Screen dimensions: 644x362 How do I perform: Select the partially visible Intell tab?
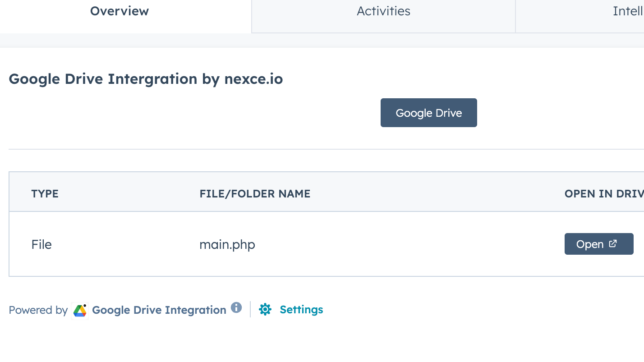click(627, 11)
